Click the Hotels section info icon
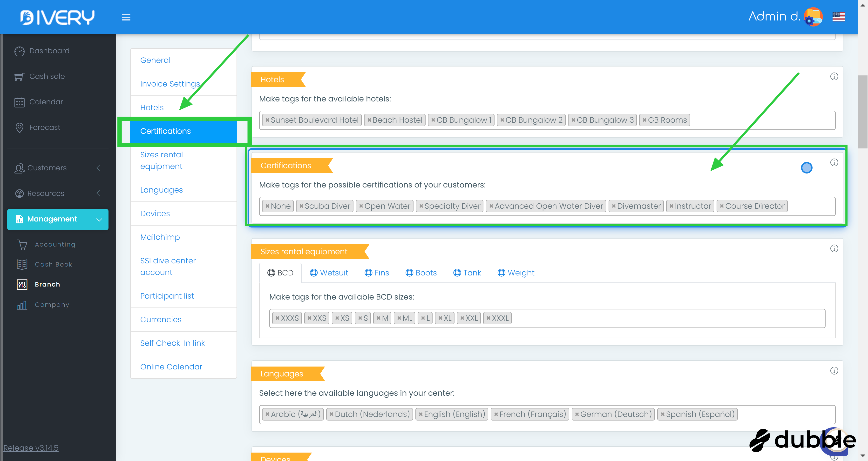 [x=834, y=76]
